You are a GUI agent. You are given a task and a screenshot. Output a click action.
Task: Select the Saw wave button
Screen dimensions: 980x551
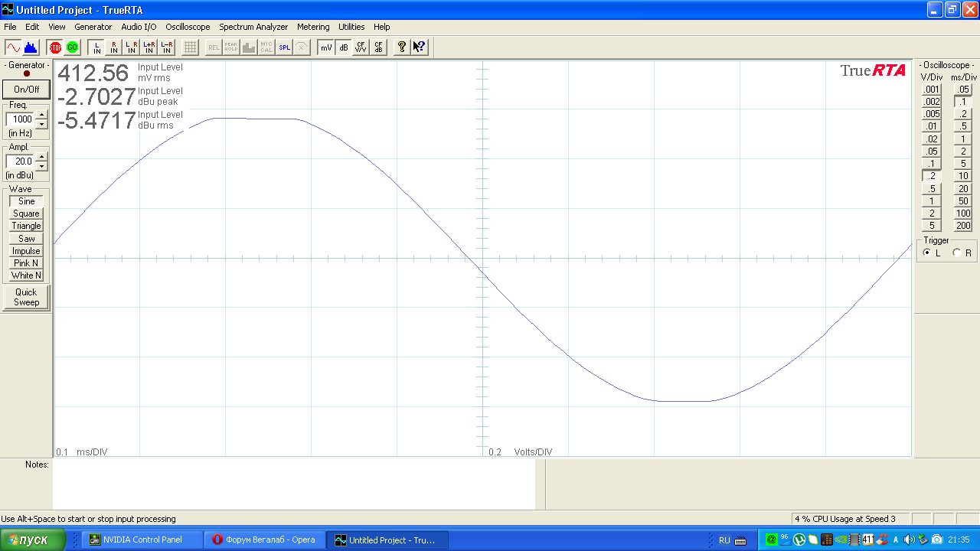26,239
